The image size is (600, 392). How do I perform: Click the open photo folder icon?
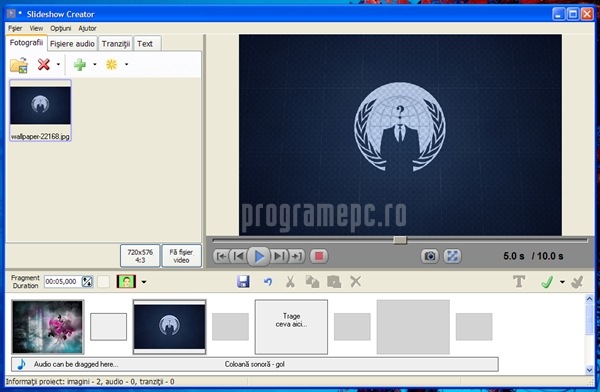pos(19,65)
